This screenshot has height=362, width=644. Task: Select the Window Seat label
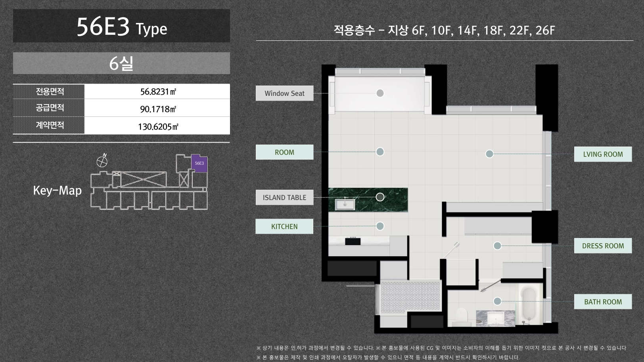pyautogui.click(x=284, y=93)
